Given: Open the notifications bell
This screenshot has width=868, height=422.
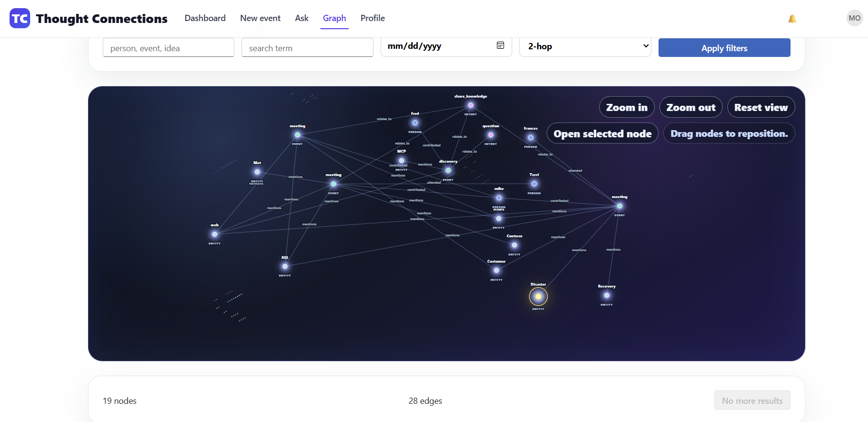Looking at the screenshot, I should [x=792, y=19].
